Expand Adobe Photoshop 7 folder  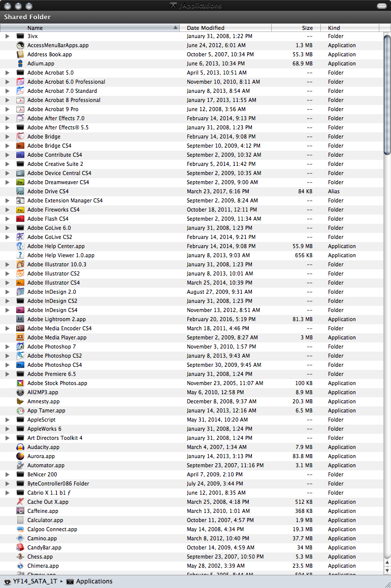tap(7, 347)
